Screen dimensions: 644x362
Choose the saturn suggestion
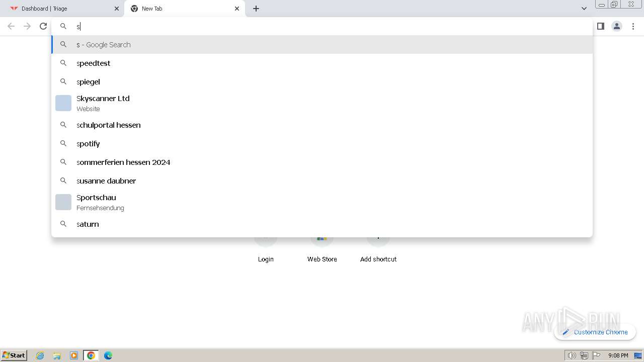[322, 224]
